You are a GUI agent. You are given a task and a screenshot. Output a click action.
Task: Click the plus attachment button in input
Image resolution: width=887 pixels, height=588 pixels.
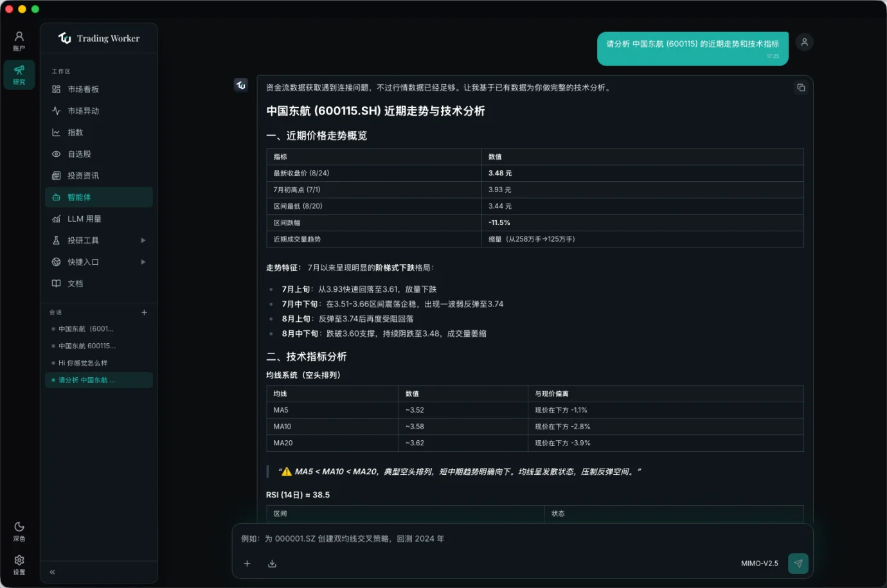pos(247,564)
